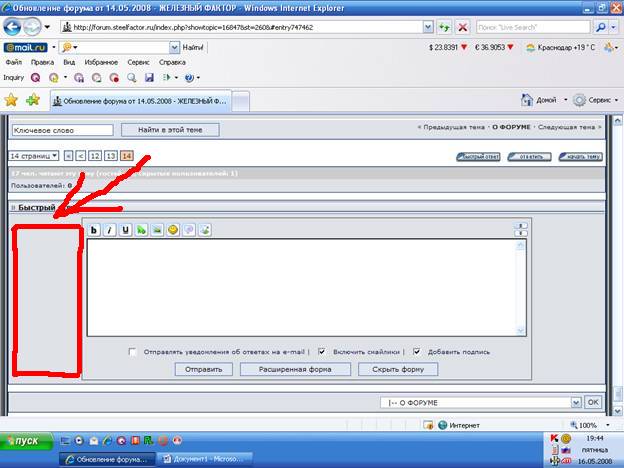Click the browser Back arrow button
Image resolution: width=624 pixels, height=468 pixels.
click(14, 27)
